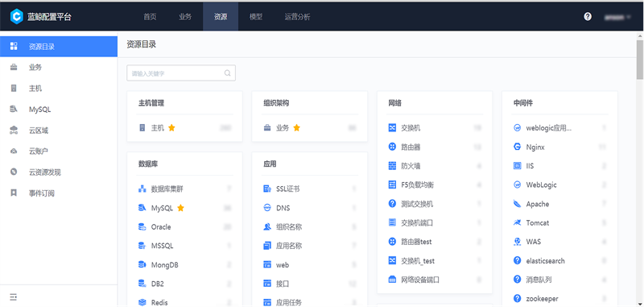Click the 网络设备端口 icon

[392, 280]
